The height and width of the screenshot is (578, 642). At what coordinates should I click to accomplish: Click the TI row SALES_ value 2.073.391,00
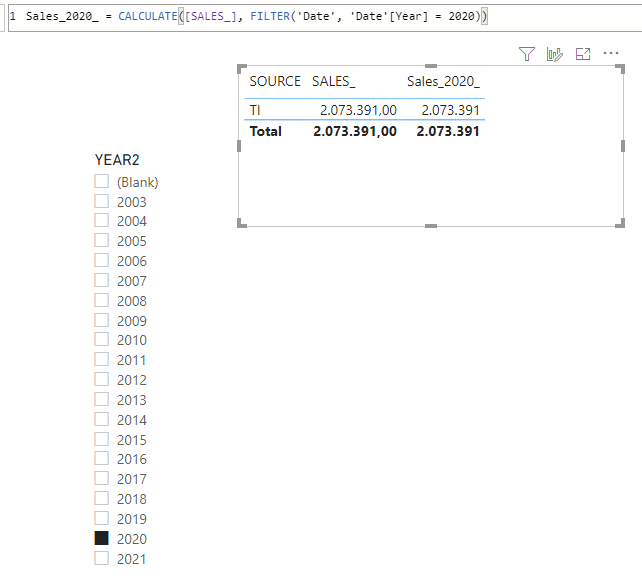click(x=358, y=110)
